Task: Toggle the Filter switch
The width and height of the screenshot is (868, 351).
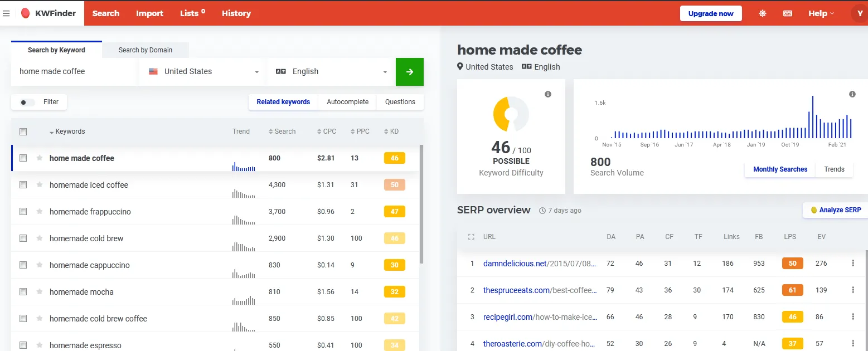Action: [27, 103]
